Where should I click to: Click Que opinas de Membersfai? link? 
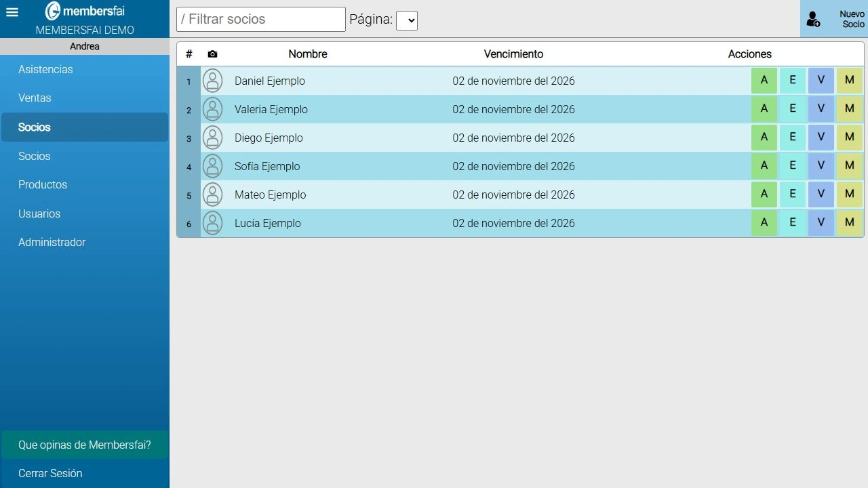point(85,445)
